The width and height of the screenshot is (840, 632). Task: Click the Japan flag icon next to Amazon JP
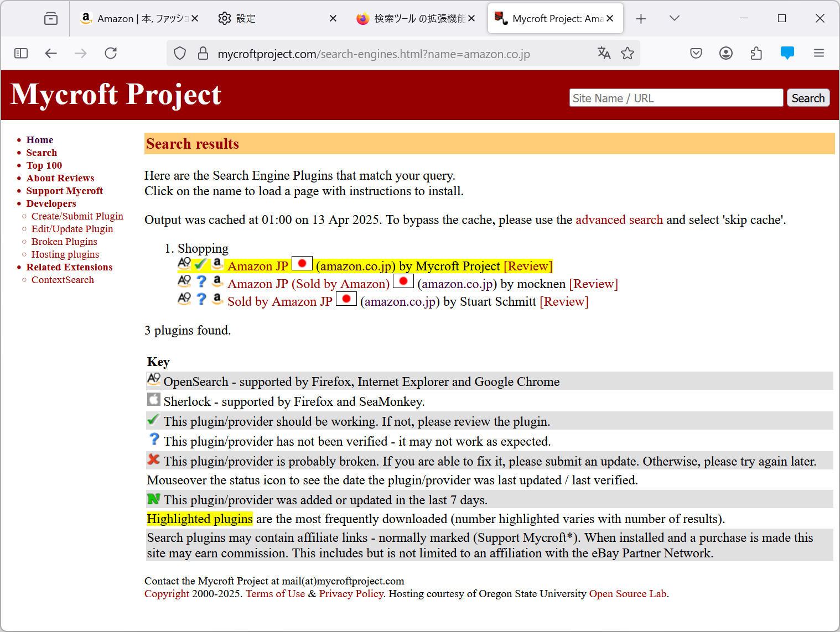point(302,264)
